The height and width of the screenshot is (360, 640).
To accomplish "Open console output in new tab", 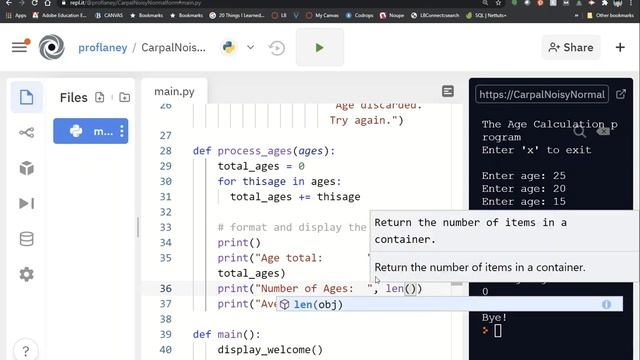I will click(621, 94).
